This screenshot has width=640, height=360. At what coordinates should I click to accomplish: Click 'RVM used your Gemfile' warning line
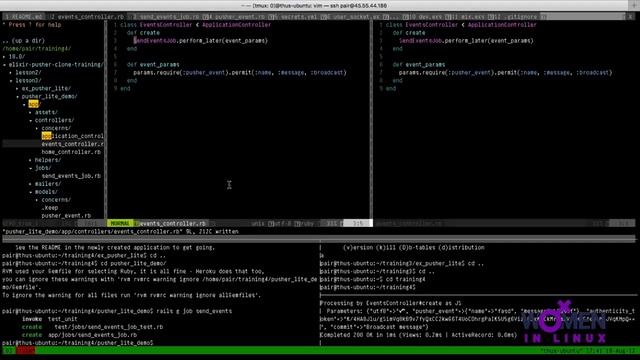(133, 271)
